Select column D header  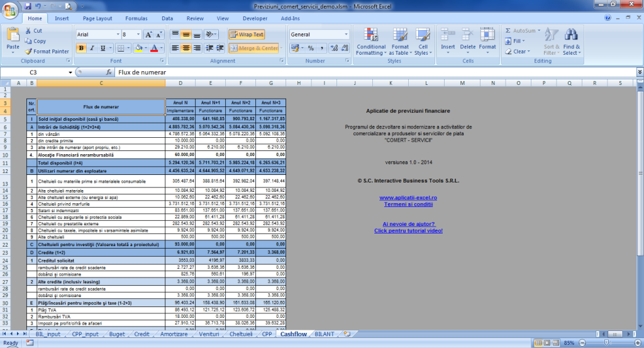point(180,83)
